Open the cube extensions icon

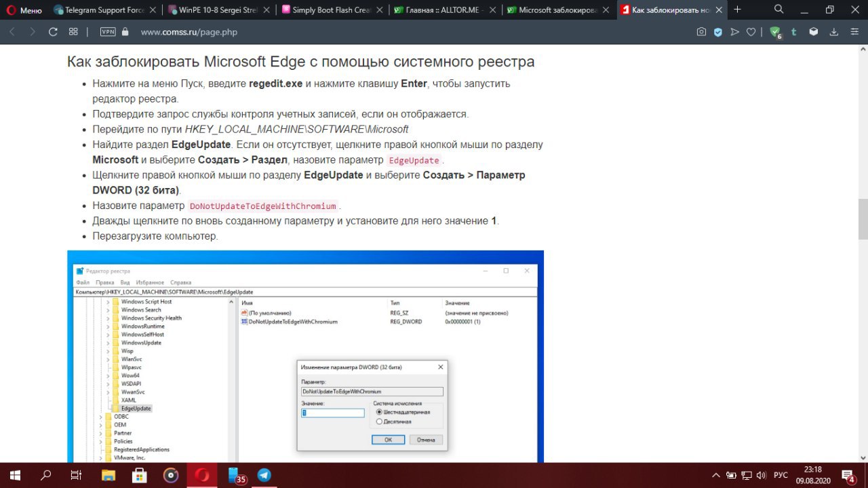[814, 32]
